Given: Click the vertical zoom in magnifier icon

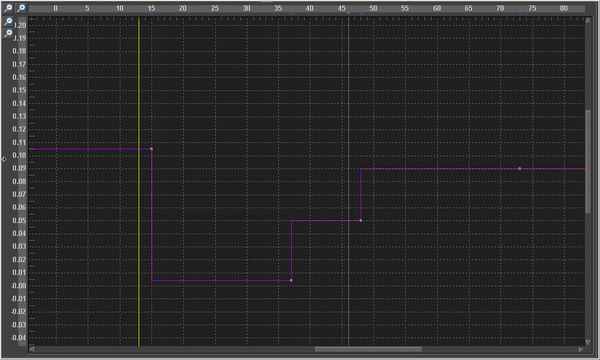Looking at the screenshot, I should (x=8, y=34).
